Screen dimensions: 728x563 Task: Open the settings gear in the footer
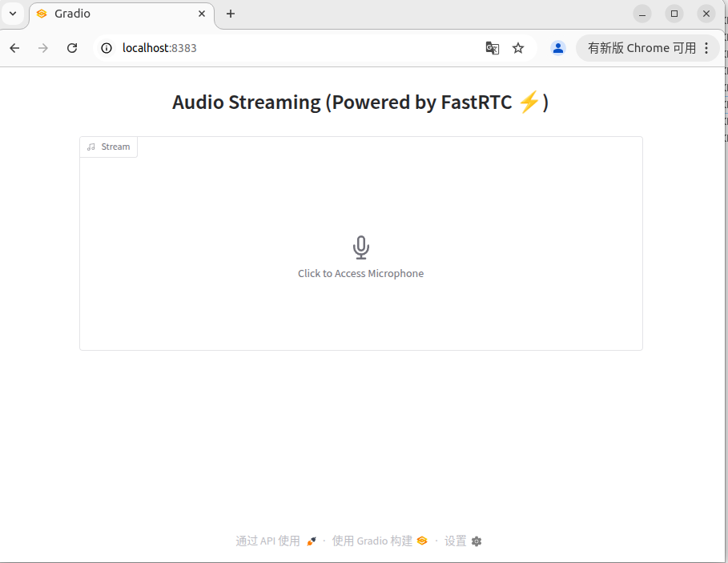[477, 541]
